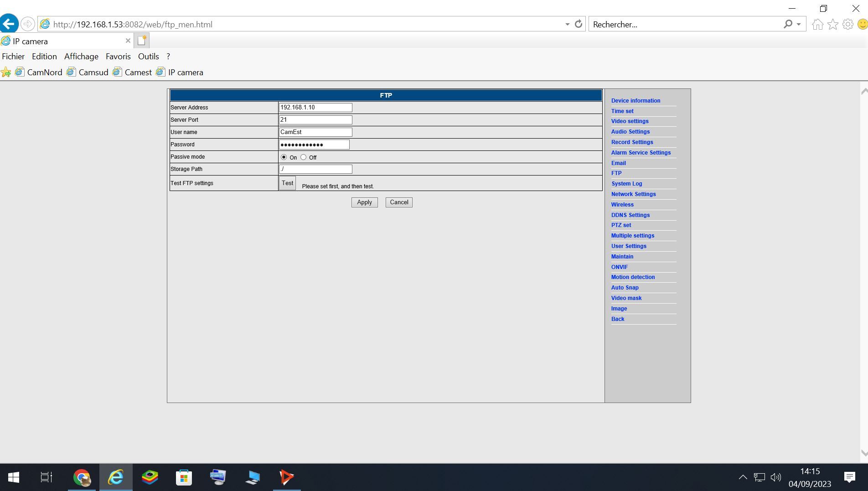Open the Home icon in browser toolbar
Screen dimensions: 868x491
tap(817, 24)
